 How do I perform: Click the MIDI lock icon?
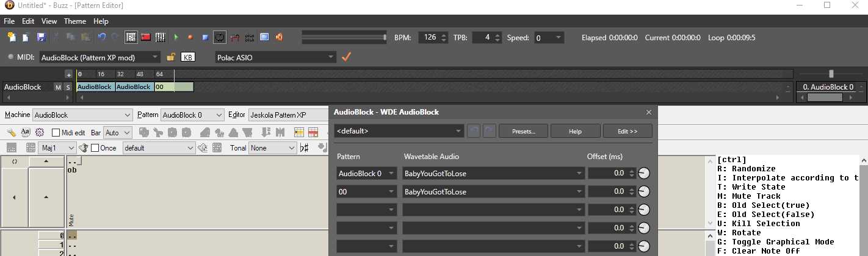[172, 57]
